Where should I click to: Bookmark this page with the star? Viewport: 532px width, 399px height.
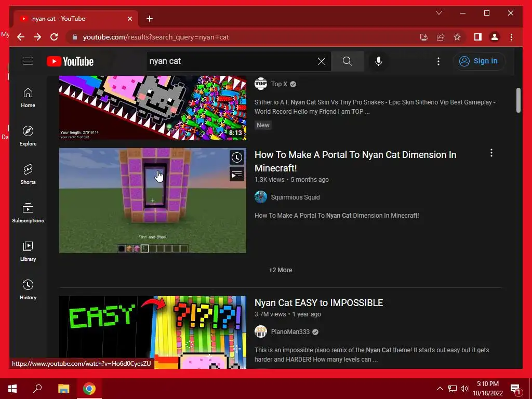point(457,37)
